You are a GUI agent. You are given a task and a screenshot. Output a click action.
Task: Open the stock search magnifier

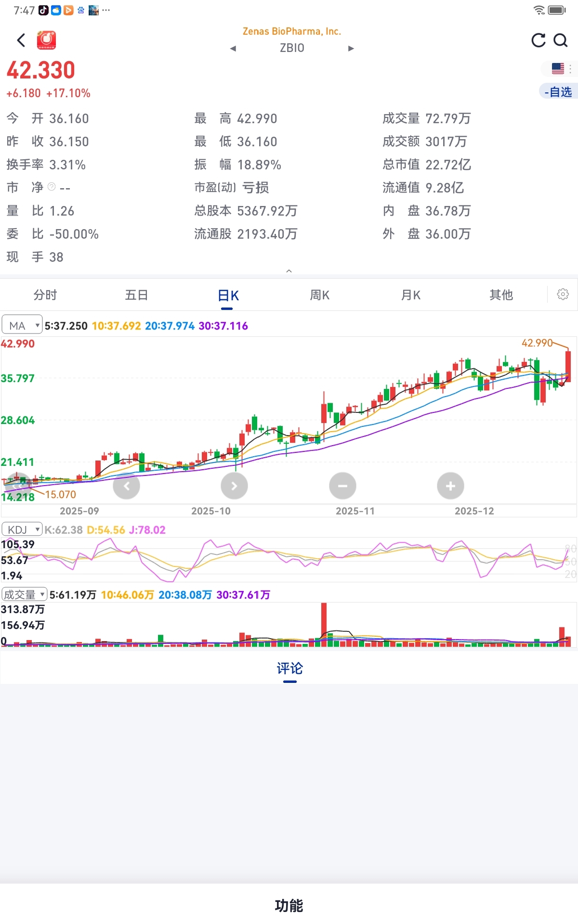pyautogui.click(x=561, y=40)
